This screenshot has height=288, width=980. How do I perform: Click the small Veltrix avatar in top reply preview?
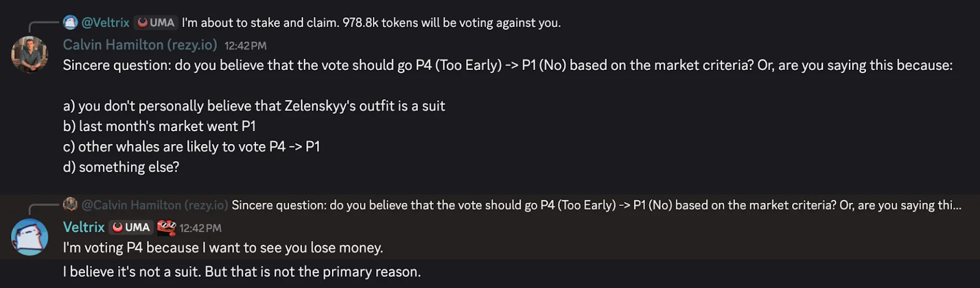pos(70,23)
